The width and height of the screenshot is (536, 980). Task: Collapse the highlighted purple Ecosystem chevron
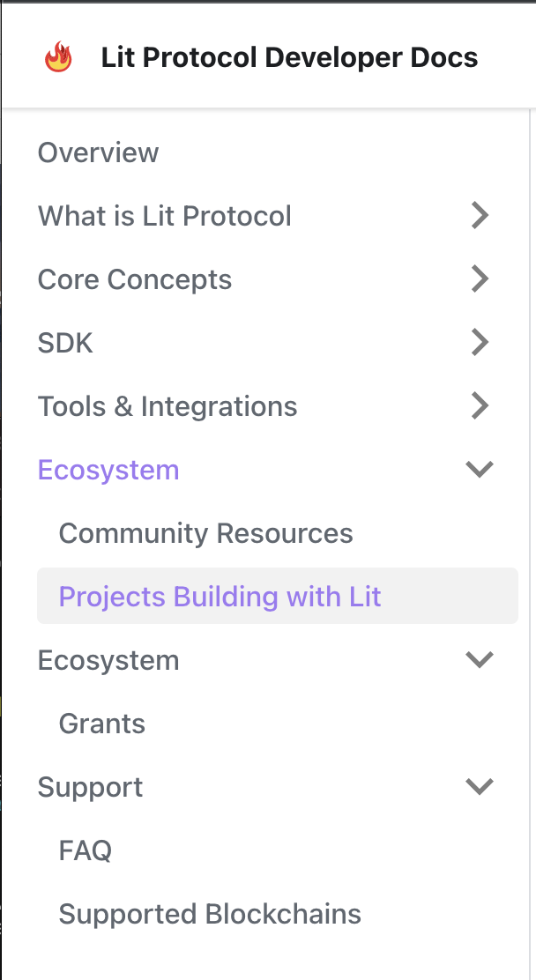(480, 470)
